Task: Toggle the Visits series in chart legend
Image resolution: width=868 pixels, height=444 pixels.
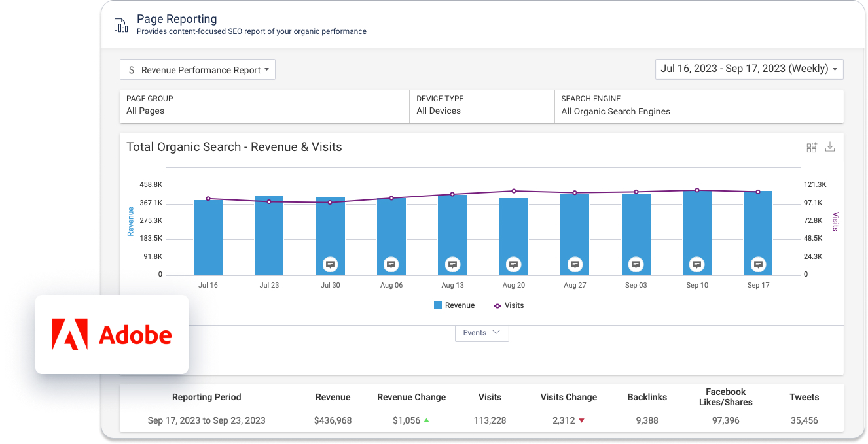Action: (x=509, y=305)
